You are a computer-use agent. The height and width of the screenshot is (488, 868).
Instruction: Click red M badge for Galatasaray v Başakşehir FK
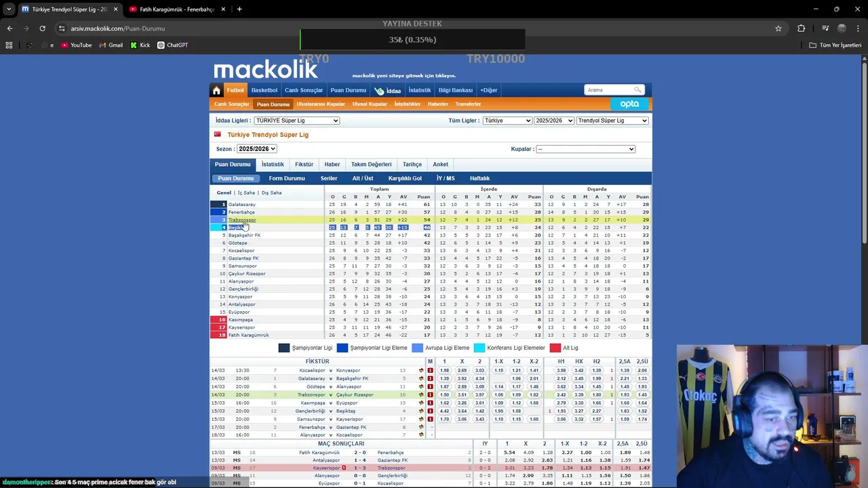tap(430, 378)
